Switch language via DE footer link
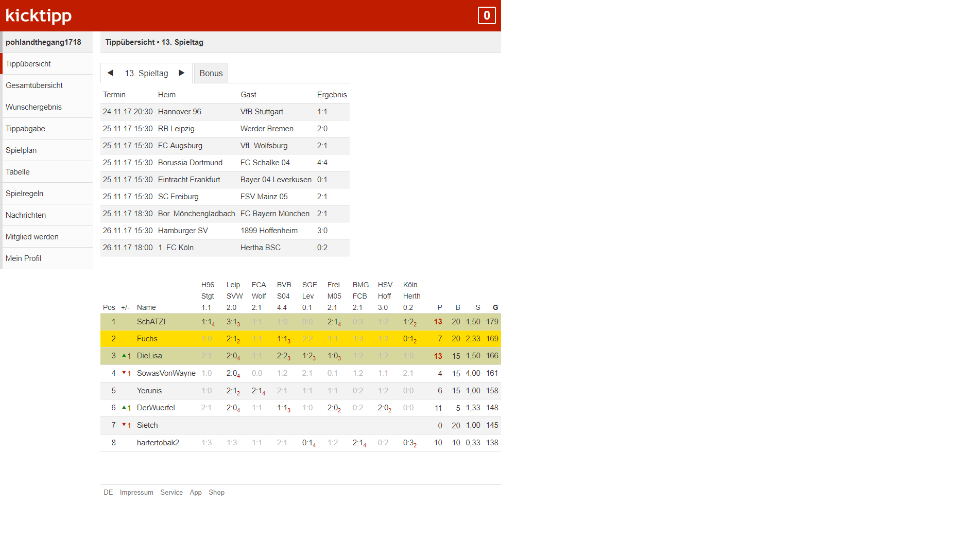980x557 pixels. click(x=108, y=493)
